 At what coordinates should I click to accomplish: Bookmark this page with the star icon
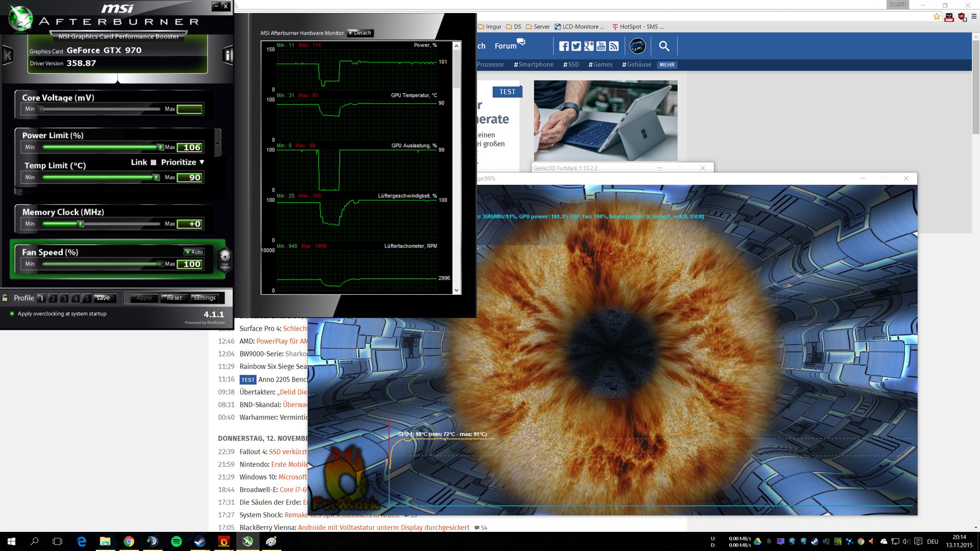(937, 16)
